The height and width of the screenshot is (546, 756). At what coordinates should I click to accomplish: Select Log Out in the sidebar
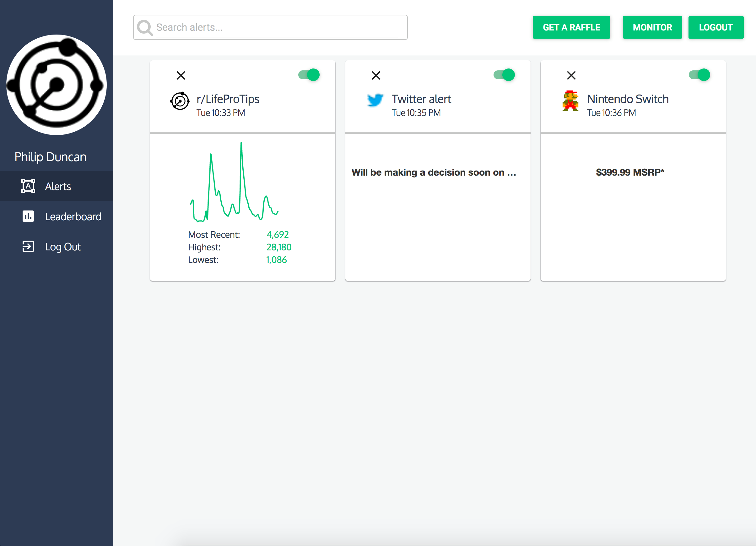click(x=63, y=247)
